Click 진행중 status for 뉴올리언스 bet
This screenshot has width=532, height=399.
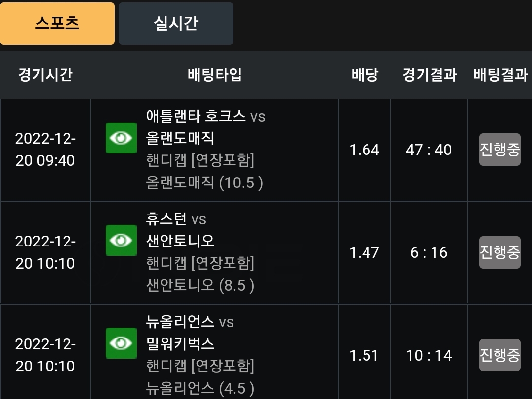(x=500, y=355)
